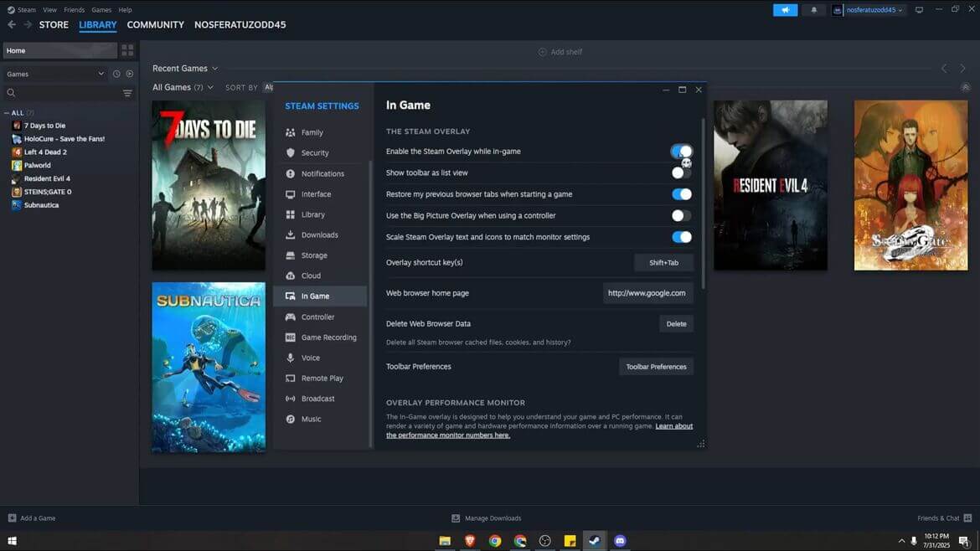Click the Resident Evil 4 game cover
This screenshot has width=980, height=551.
click(771, 186)
